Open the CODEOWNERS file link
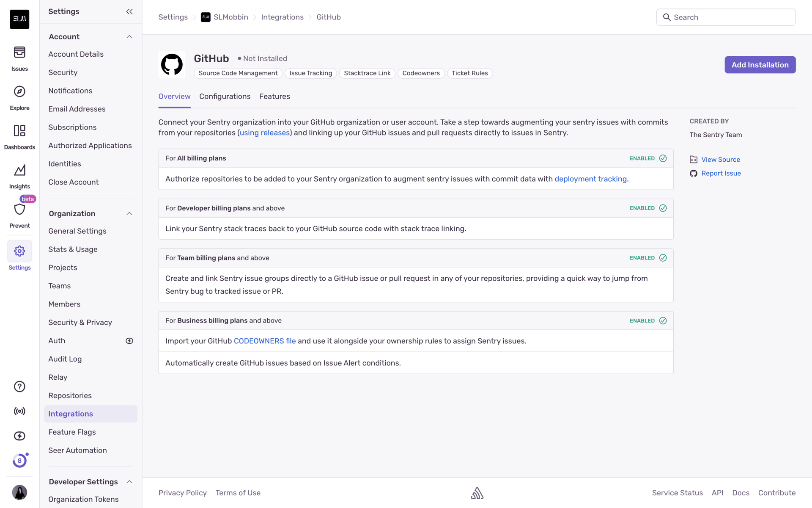This screenshot has height=508, width=812. point(265,341)
